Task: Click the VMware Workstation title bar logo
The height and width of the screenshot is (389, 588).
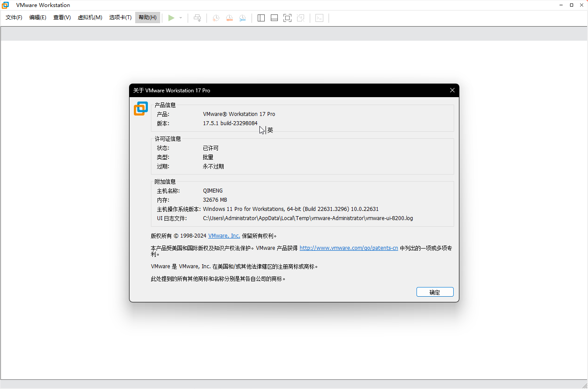Action: click(5, 5)
